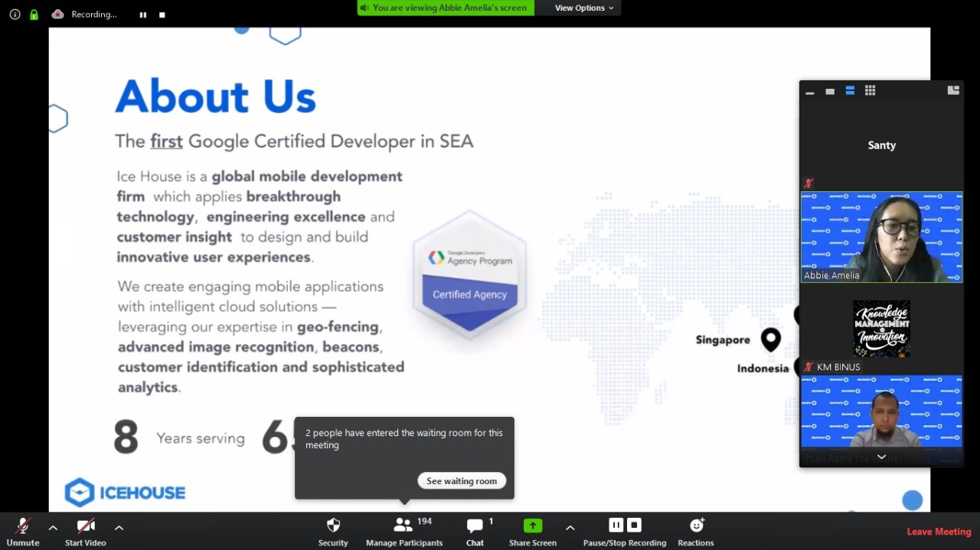980x550 pixels.
Task: Click the Singapore location pin on the map
Action: pyautogui.click(x=770, y=339)
